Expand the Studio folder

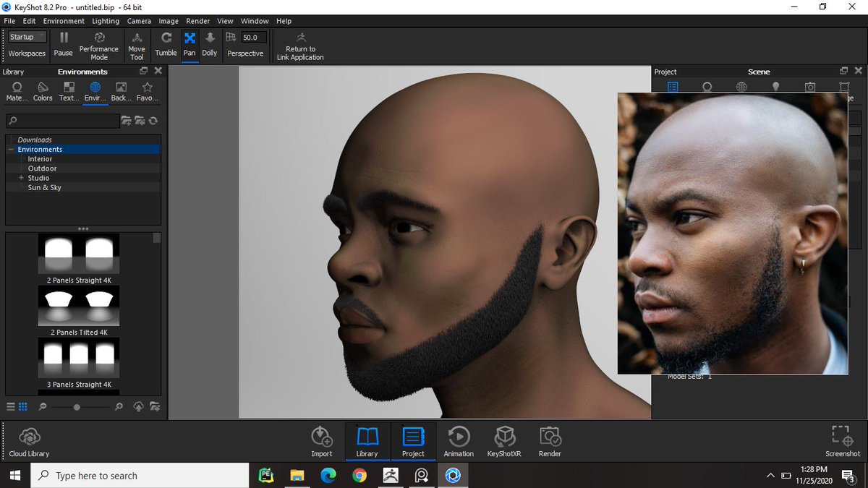(22, 178)
